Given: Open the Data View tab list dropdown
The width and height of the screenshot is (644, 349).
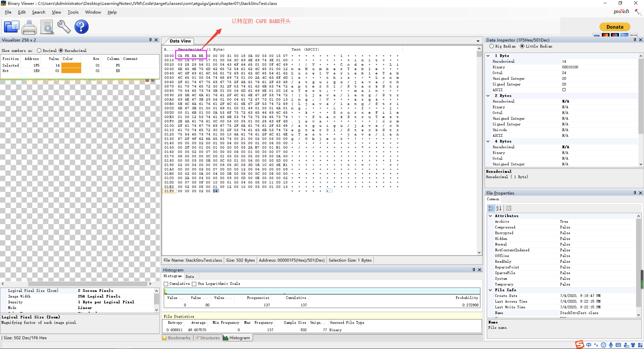Looking at the screenshot, I should coord(478,41).
